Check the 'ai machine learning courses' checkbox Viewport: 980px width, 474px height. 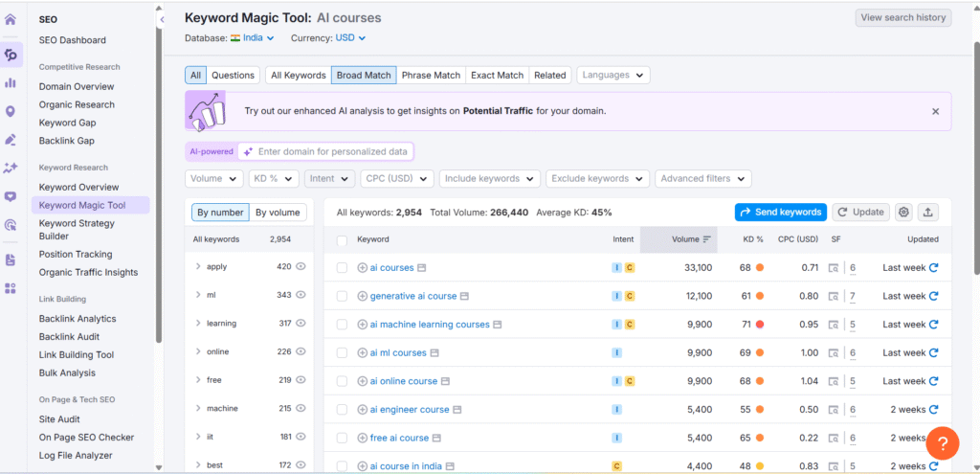tap(342, 325)
